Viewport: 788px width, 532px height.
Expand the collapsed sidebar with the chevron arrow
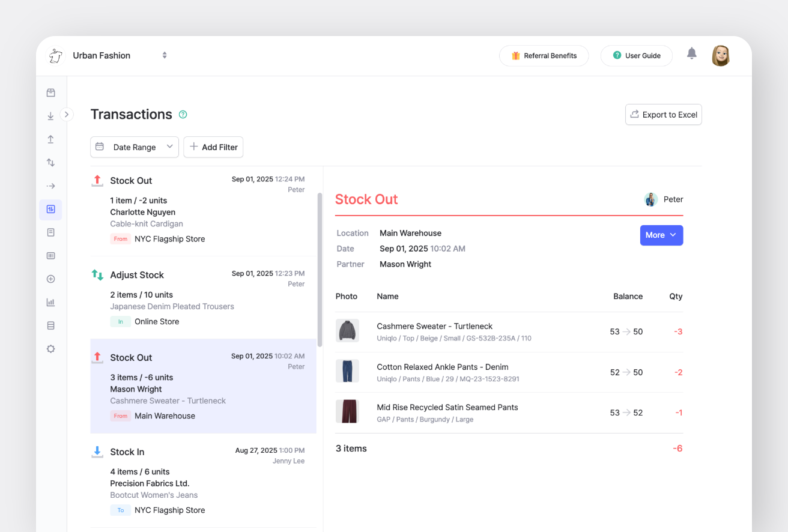[x=66, y=114]
